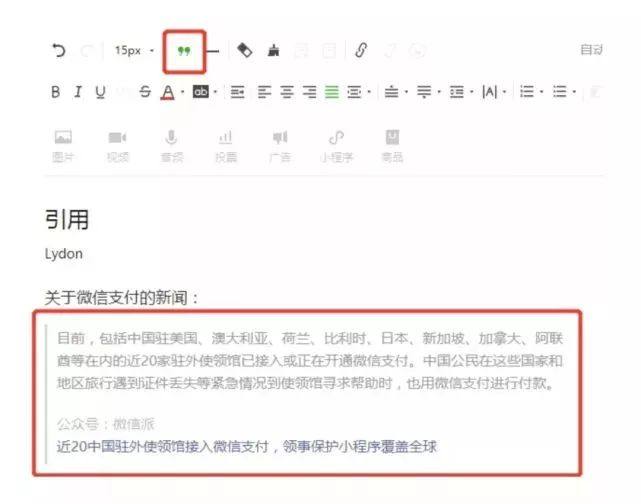Click the spacing after paragraph icon
Screen dimensions: 641x504
tap(424, 92)
